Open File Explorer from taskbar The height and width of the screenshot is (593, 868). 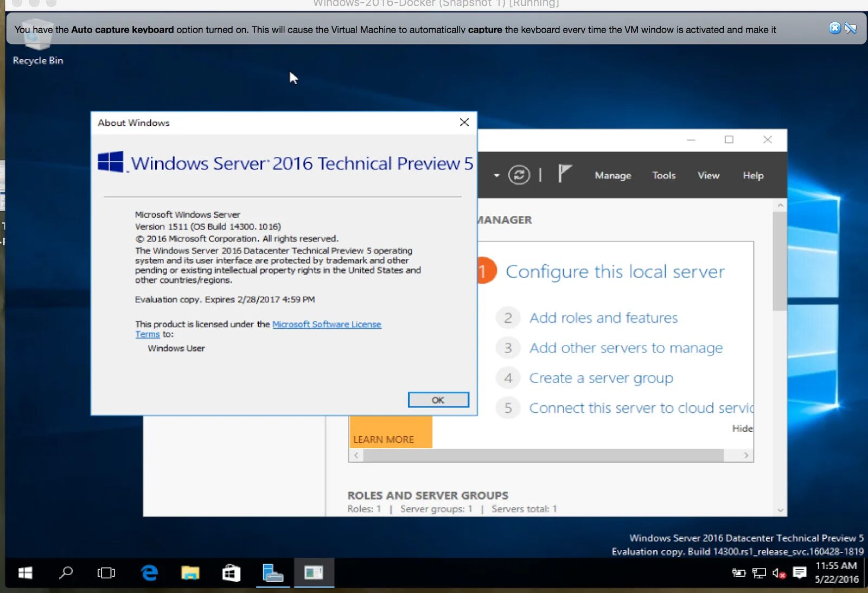pos(190,573)
